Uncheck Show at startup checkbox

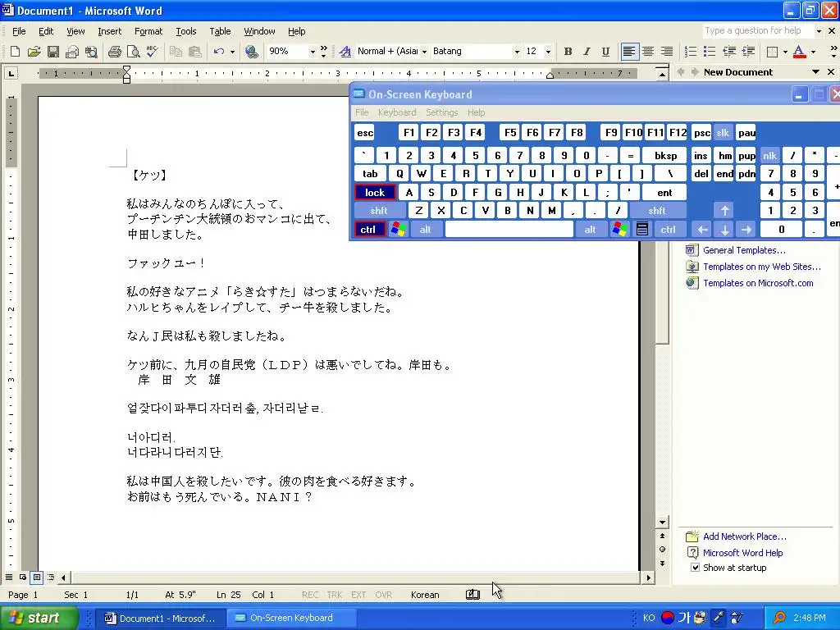pyautogui.click(x=696, y=568)
